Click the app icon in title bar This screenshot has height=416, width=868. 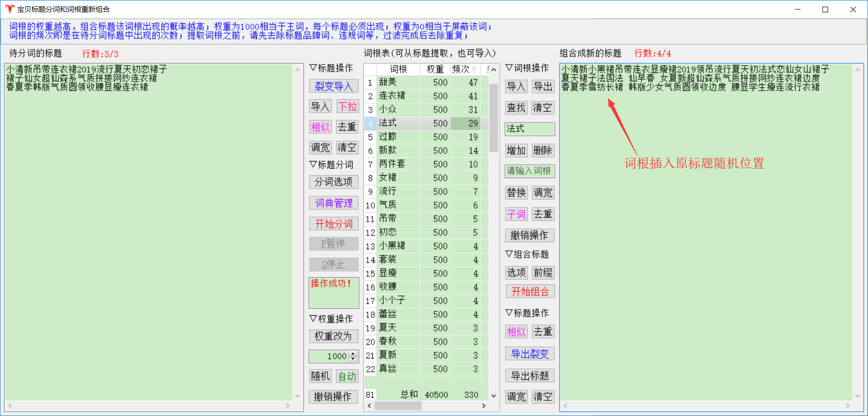coord(10,9)
